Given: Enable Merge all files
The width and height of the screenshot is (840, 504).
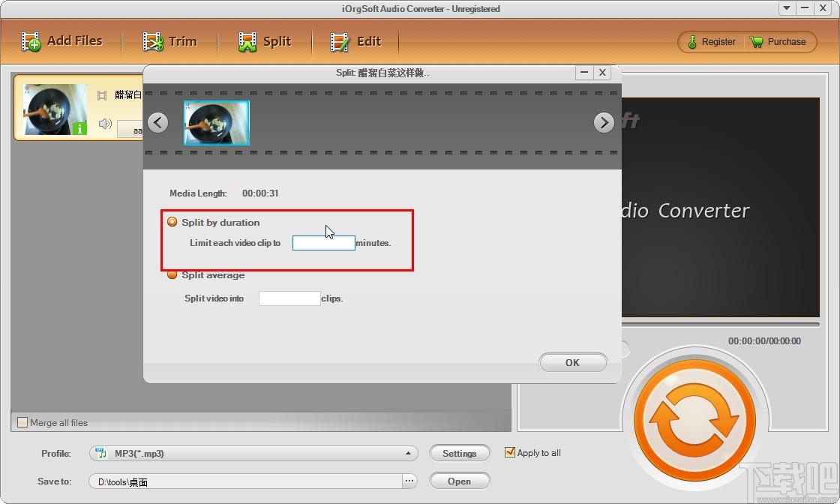Looking at the screenshot, I should 22,422.
